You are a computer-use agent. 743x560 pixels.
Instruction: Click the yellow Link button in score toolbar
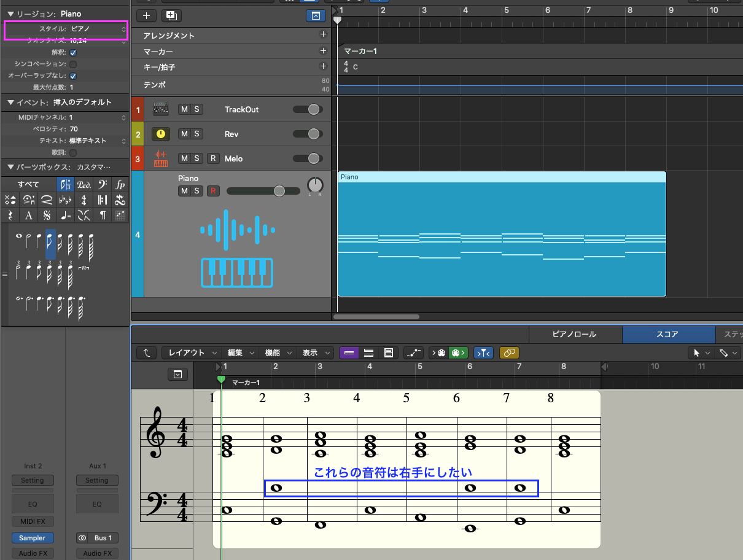509,352
